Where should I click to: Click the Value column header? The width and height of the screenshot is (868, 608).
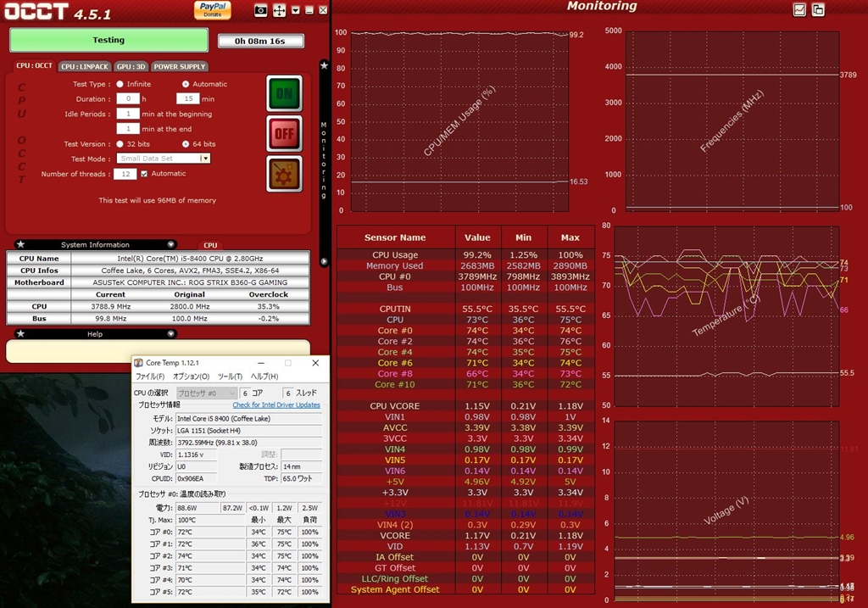477,237
